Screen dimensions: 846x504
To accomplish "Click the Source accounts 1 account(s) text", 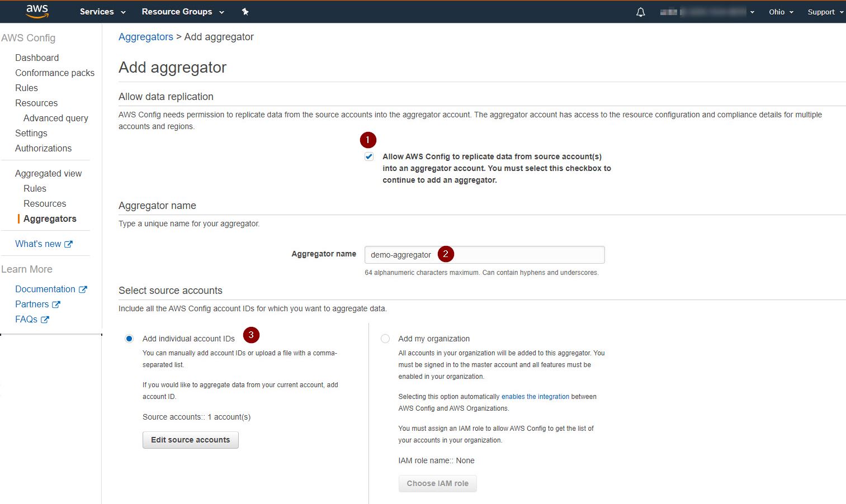I will 197,417.
